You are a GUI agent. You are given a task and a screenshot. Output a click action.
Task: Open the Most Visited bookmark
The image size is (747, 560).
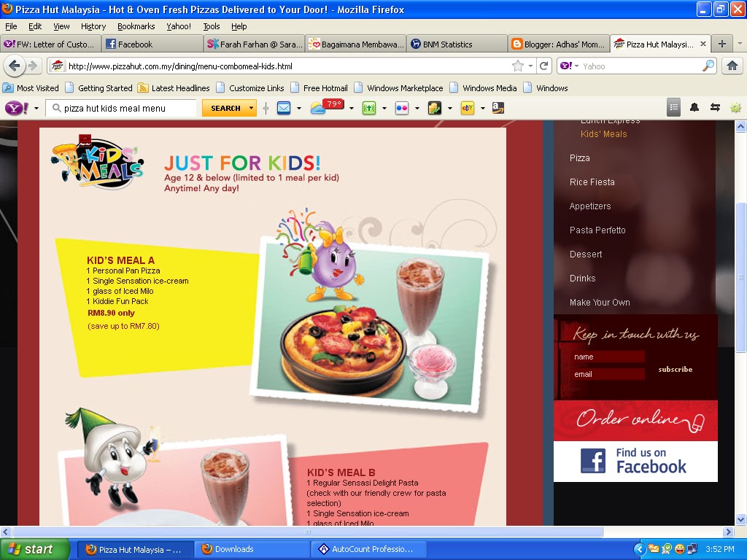[x=31, y=88]
